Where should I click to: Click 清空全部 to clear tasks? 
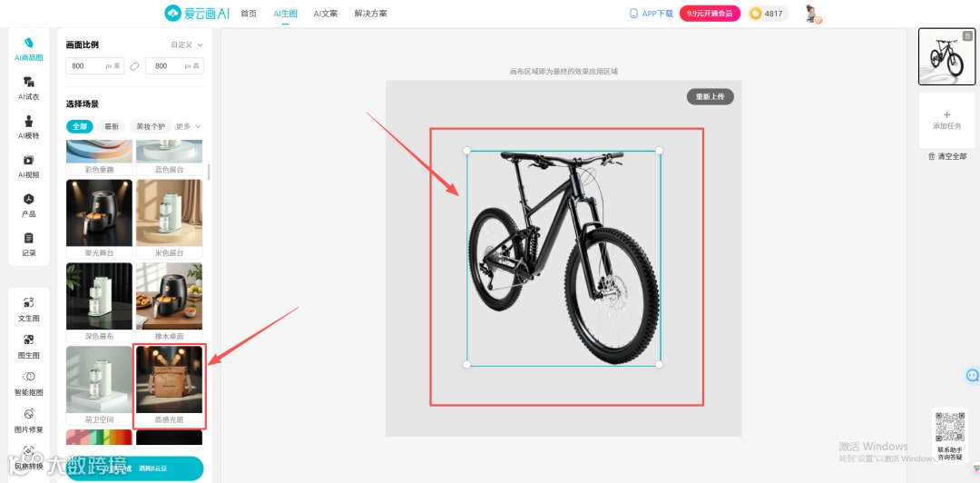point(946,156)
